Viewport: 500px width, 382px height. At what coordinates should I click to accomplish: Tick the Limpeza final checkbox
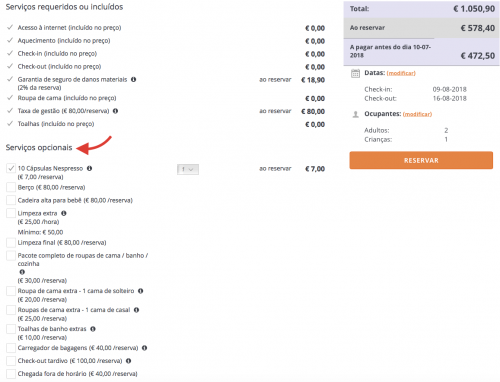click(11, 242)
